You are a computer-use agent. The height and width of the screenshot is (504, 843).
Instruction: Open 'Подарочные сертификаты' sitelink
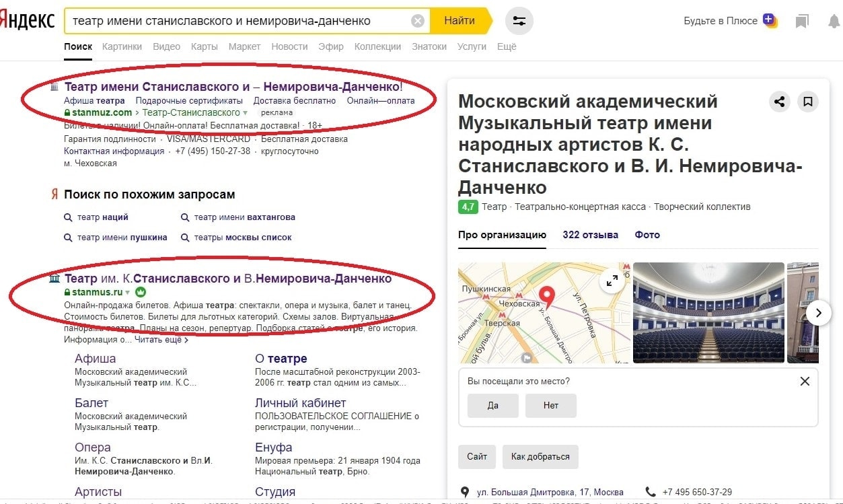(x=189, y=101)
